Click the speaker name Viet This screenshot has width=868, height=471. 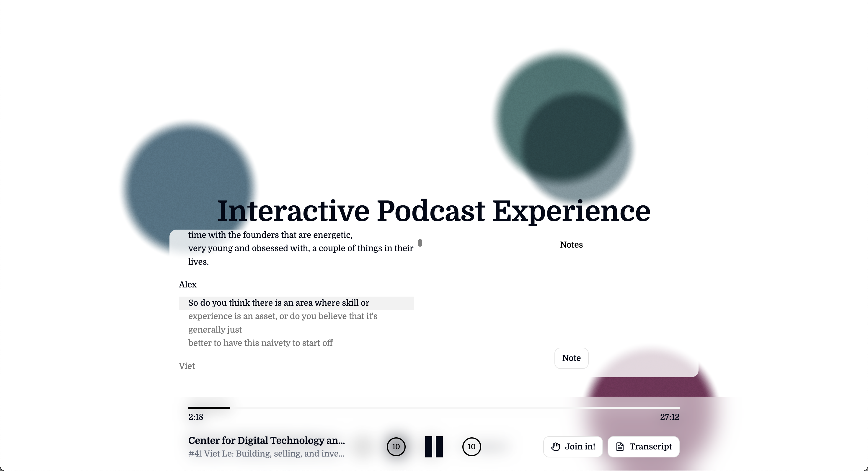[x=187, y=366]
